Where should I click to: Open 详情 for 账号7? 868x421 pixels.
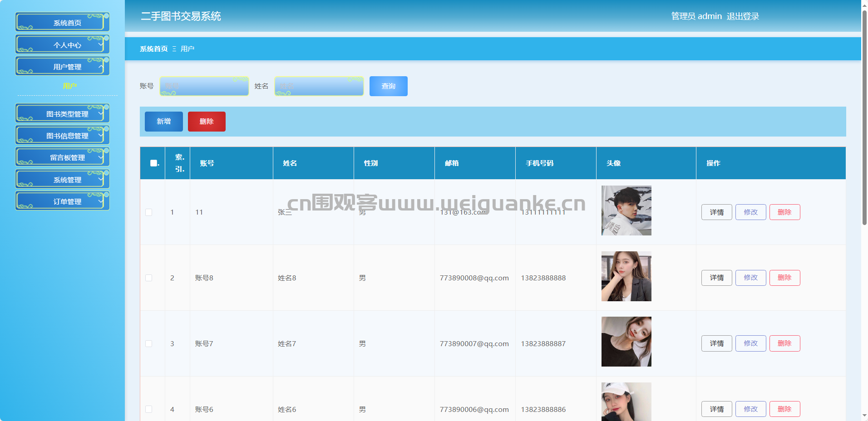(x=717, y=343)
